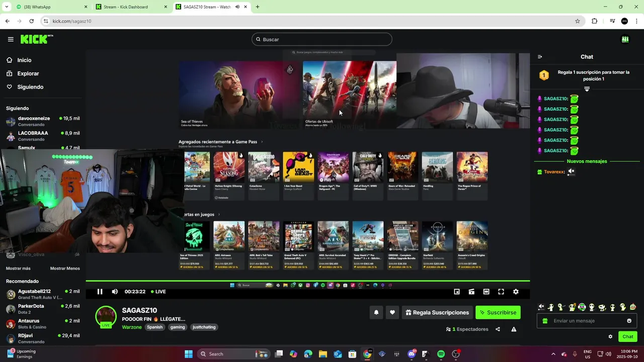
Task: Open File Explorer from taskbar
Action: (323, 354)
